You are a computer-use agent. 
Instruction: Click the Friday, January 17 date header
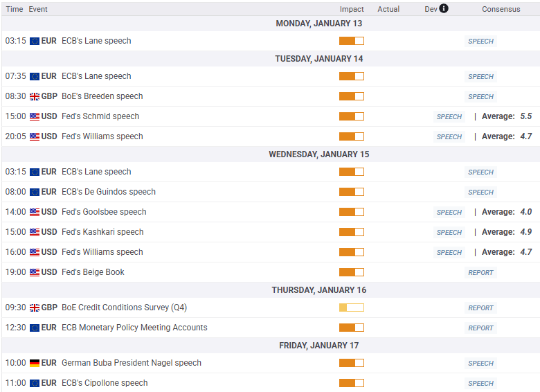click(x=319, y=345)
